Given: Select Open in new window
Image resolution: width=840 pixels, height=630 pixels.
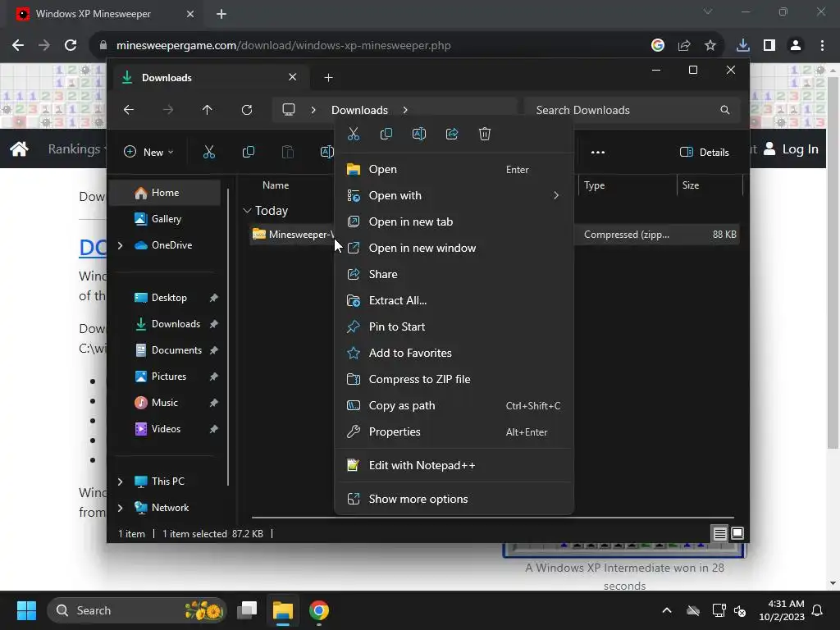Looking at the screenshot, I should pos(454,248).
